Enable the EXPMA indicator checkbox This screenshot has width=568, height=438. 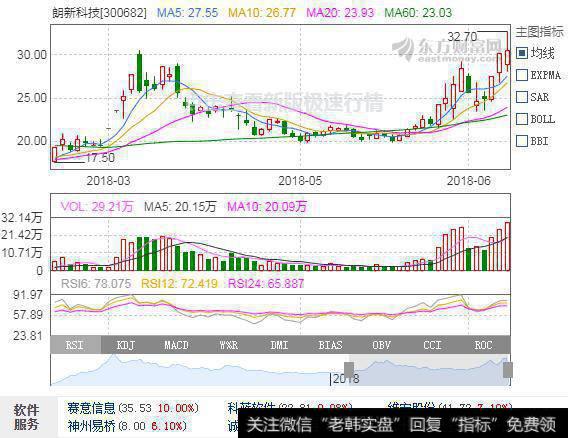[522, 75]
